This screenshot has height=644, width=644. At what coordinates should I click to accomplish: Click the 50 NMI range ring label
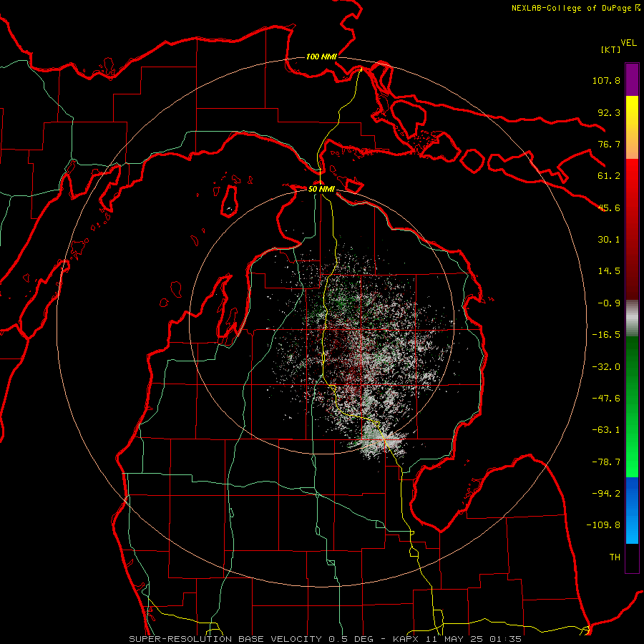[x=321, y=189]
